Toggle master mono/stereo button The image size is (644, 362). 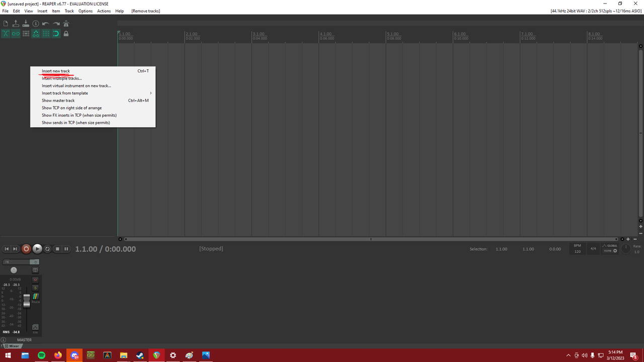point(35,270)
